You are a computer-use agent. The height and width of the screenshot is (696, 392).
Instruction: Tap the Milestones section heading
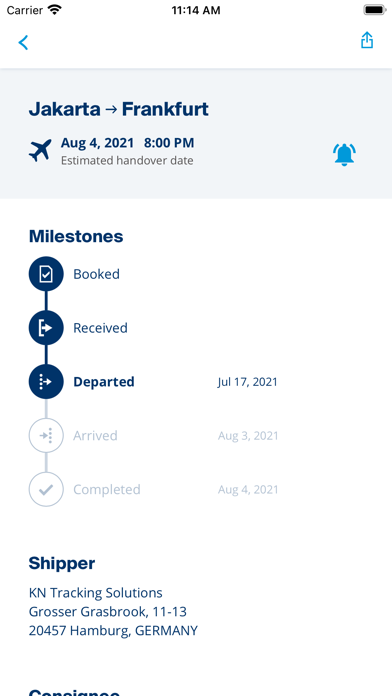[x=76, y=236]
